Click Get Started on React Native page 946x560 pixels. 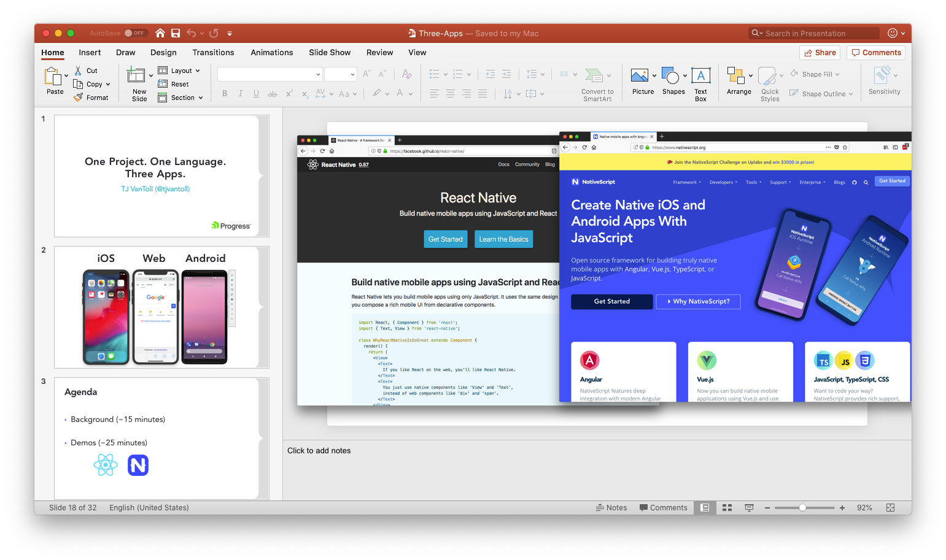click(x=446, y=239)
